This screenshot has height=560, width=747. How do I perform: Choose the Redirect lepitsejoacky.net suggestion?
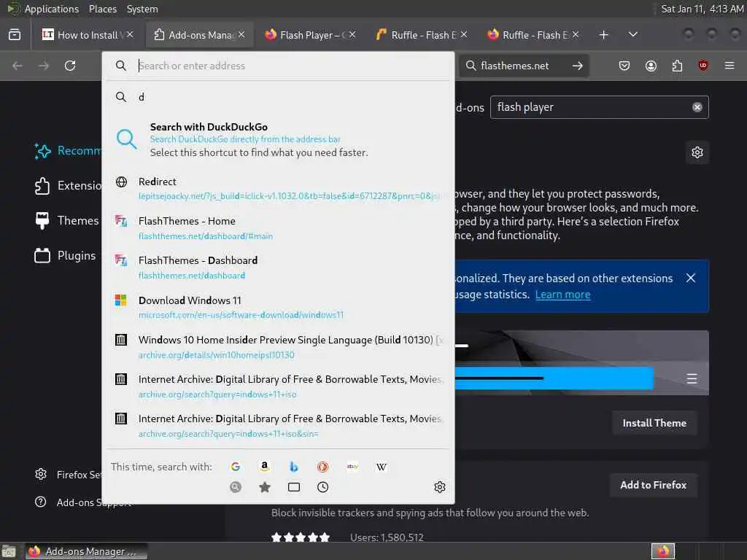click(x=278, y=188)
